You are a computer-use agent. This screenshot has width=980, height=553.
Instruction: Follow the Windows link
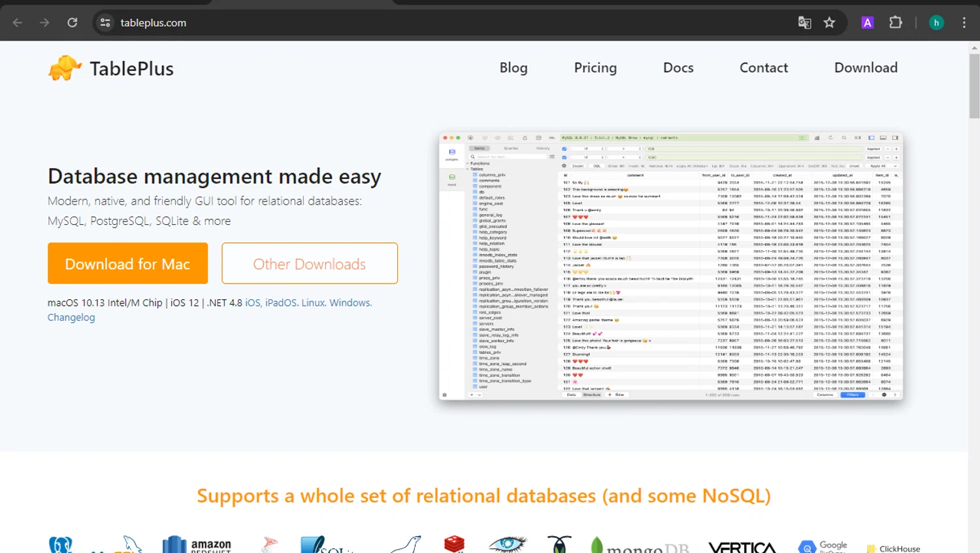tap(350, 303)
